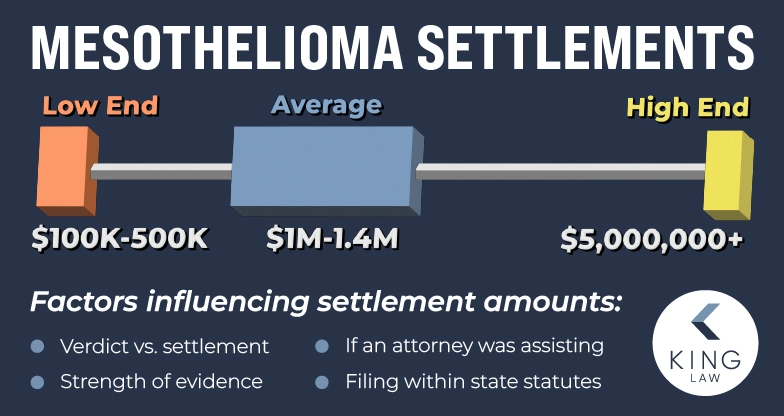Click the bullet beside Filing within state statutes

[323, 381]
